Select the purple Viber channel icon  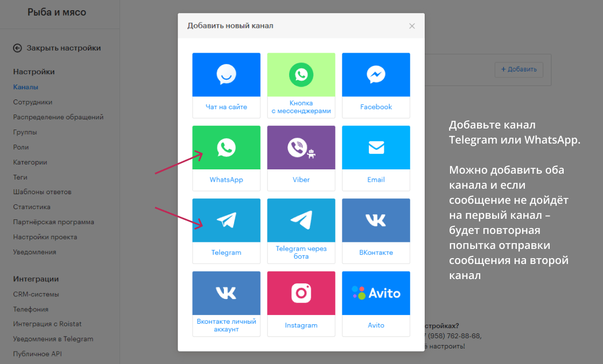(301, 147)
